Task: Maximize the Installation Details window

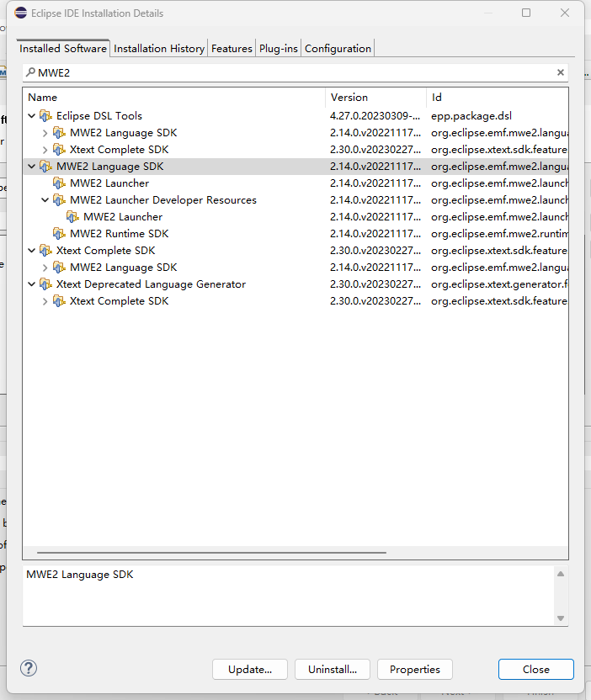Action: coord(526,13)
